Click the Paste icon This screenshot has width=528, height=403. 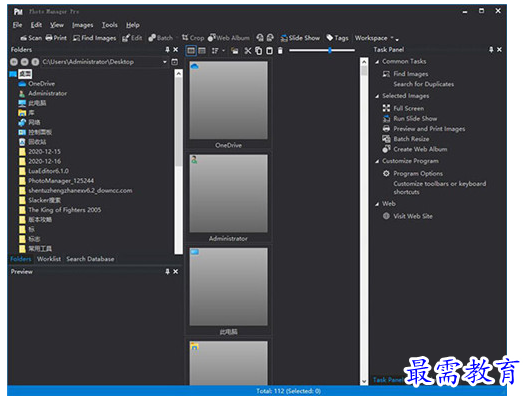pos(269,51)
